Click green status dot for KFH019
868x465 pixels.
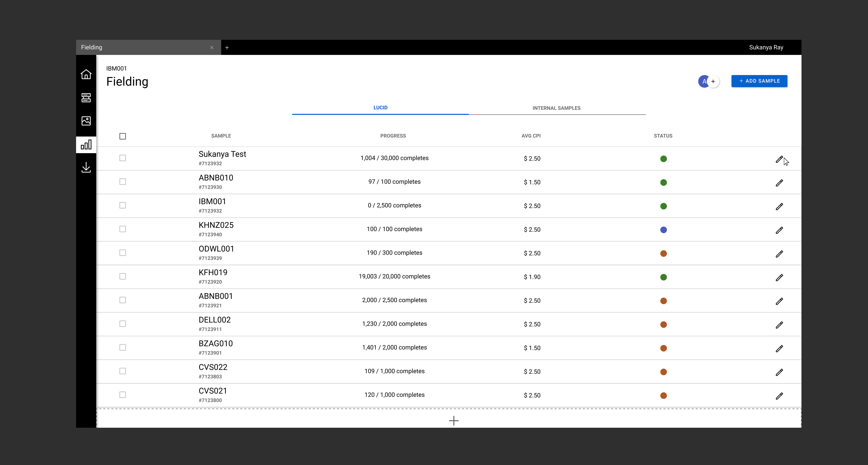pos(663,277)
